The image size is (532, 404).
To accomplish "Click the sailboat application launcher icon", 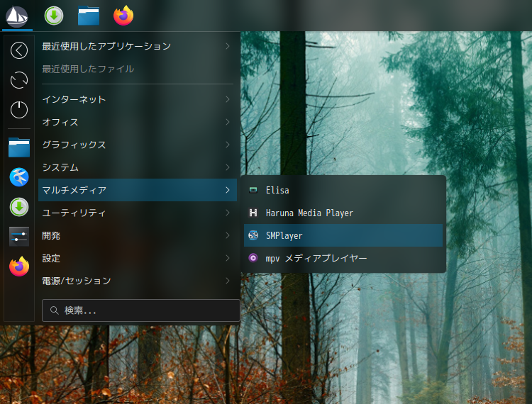I will [17, 16].
